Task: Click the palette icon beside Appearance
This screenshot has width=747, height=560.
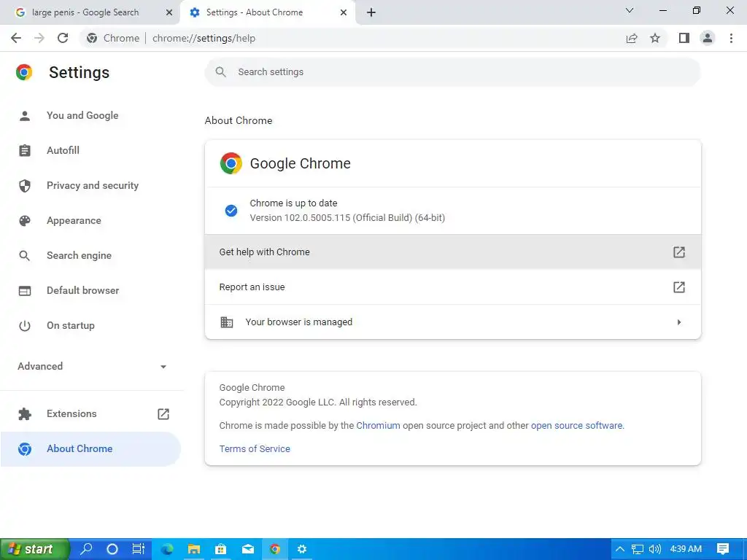Action: [x=25, y=220]
